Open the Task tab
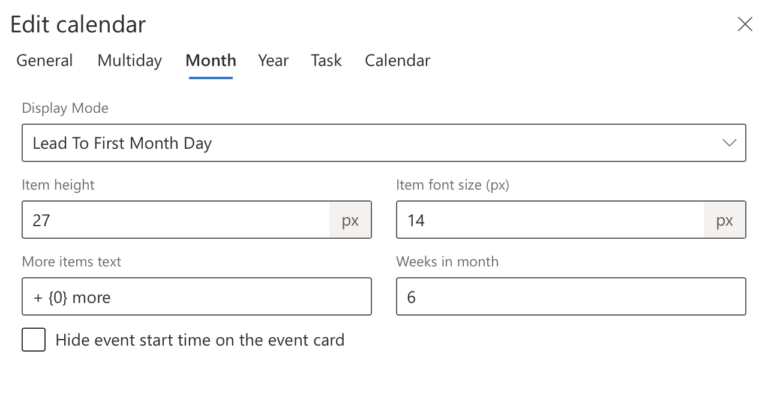 (x=326, y=60)
